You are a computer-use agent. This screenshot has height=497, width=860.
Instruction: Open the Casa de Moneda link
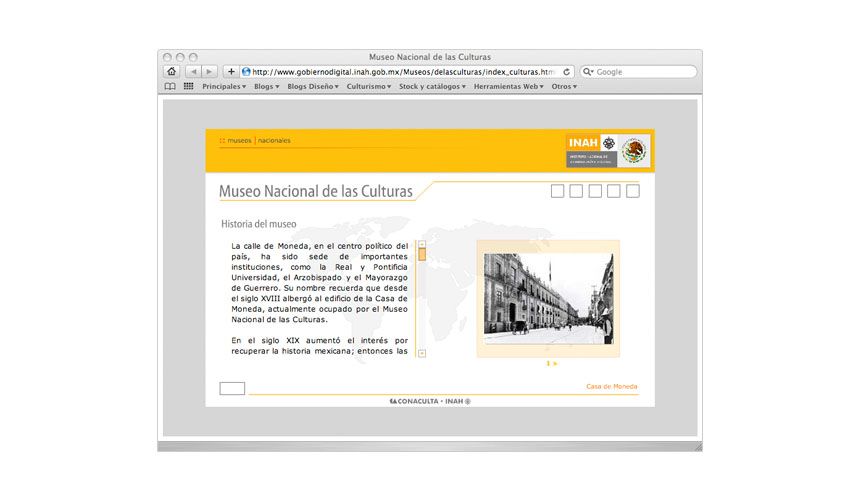point(612,387)
